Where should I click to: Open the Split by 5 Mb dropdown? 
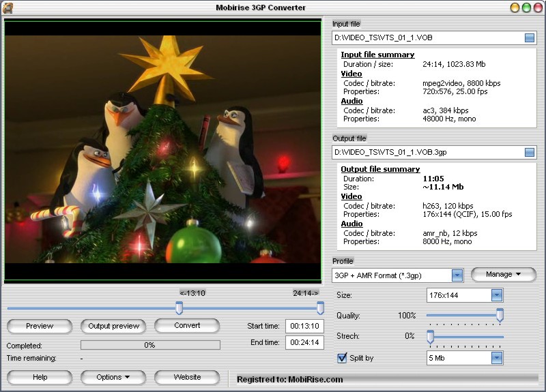497,358
